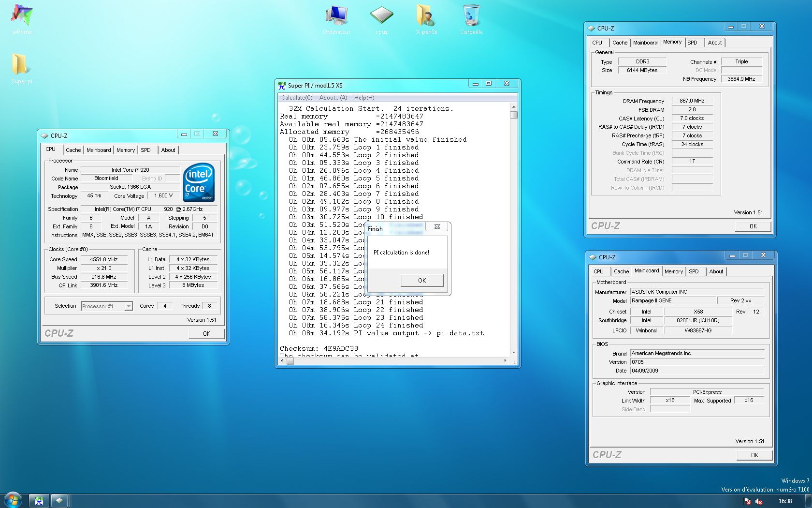Select Cache tab in Mainboard CPU-Z window
This screenshot has height=508, width=812.
click(622, 271)
